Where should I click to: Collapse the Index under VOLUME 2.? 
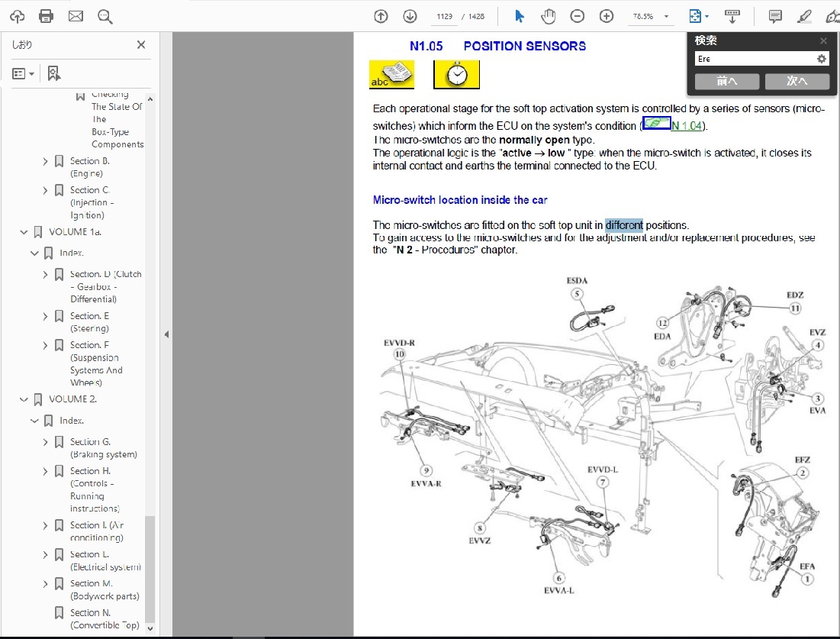tap(34, 421)
